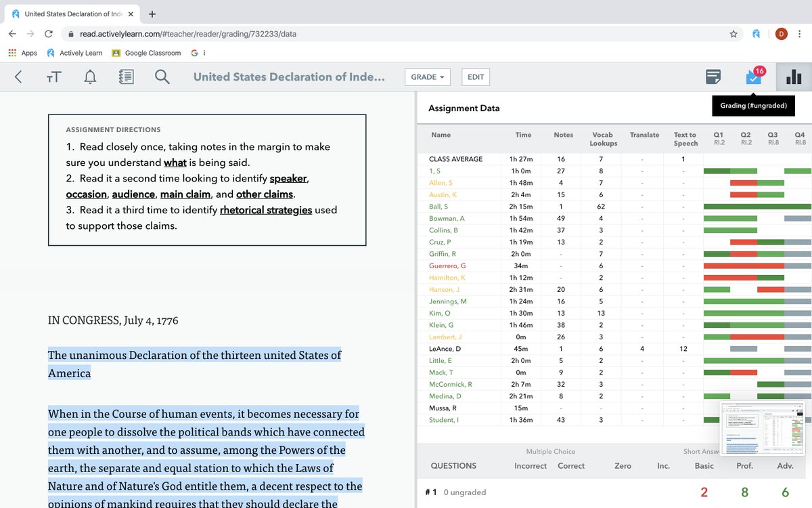812x508 pixels.
Task: Click the preview thumbnail near the corner
Action: pyautogui.click(x=763, y=428)
